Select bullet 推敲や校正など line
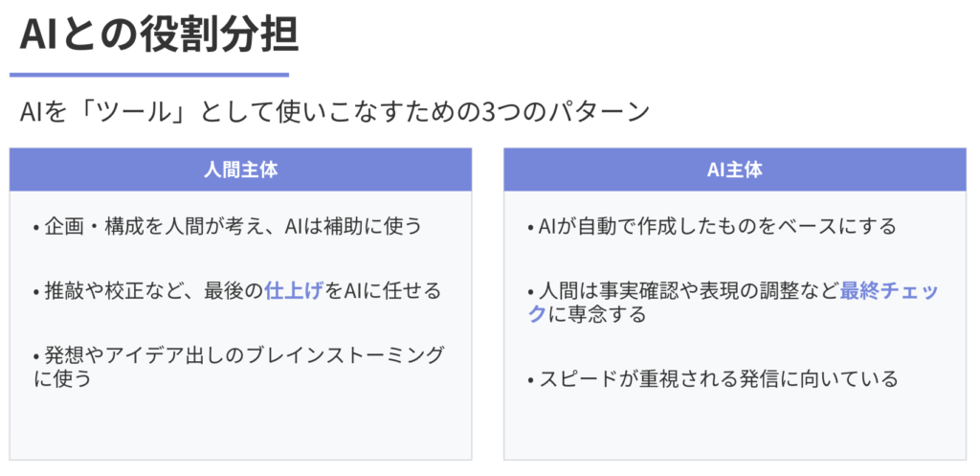Image resolution: width=980 pixels, height=476 pixels. [237, 291]
